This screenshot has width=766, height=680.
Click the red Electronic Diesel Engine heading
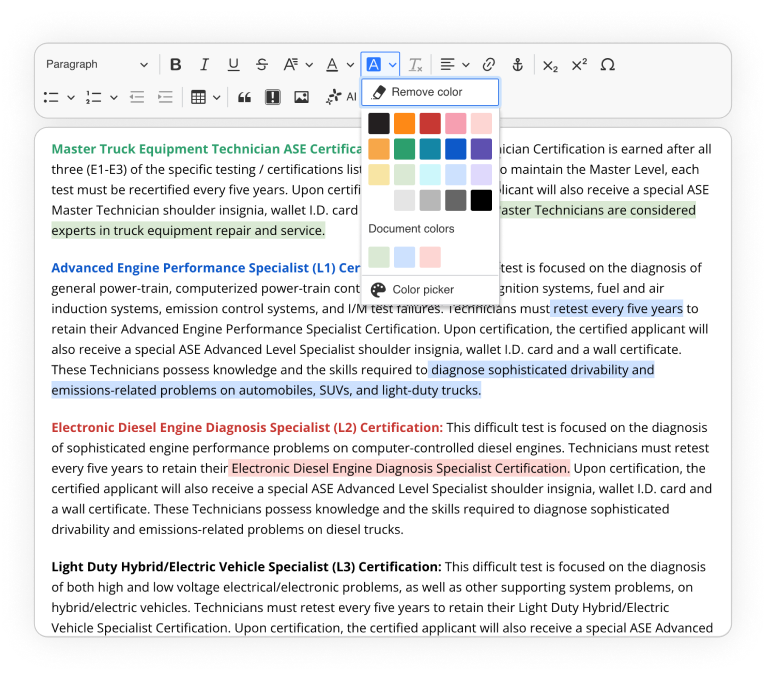tap(247, 427)
